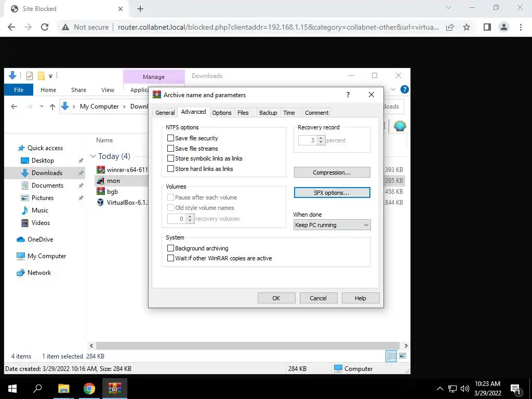Open Downloads in navigation pane
The width and height of the screenshot is (532, 399).
[x=47, y=173]
